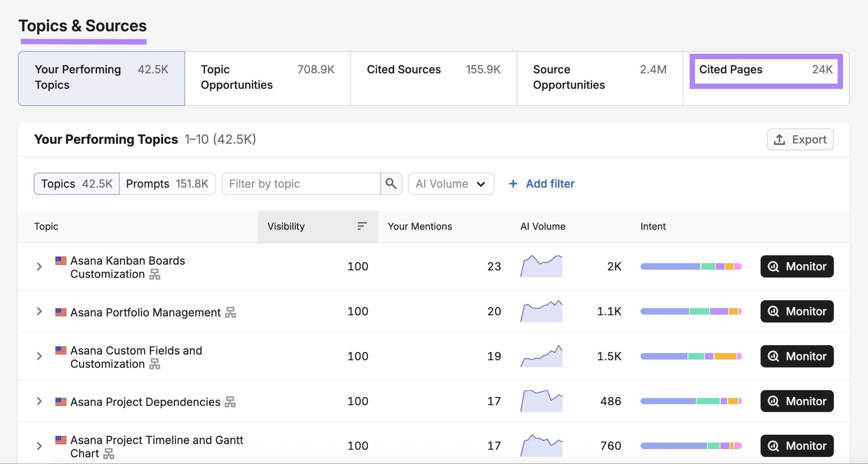Image resolution: width=868 pixels, height=464 pixels.
Task: Click the AI Volume trend chart for Asana Portfolio Management
Action: pyautogui.click(x=541, y=311)
